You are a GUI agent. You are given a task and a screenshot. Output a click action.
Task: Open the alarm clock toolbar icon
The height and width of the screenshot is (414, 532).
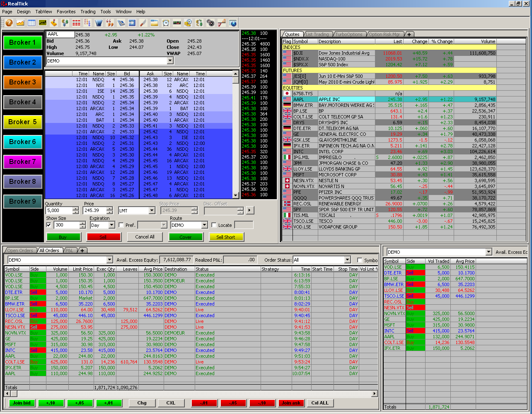(x=166, y=23)
